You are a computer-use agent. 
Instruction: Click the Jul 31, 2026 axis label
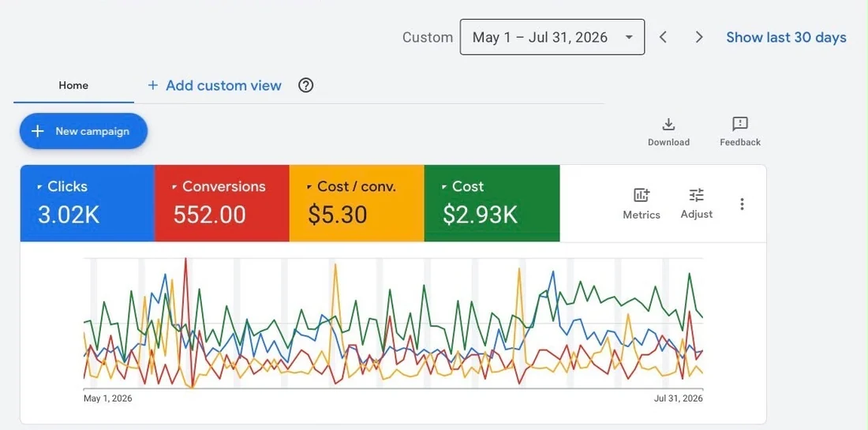(678, 398)
